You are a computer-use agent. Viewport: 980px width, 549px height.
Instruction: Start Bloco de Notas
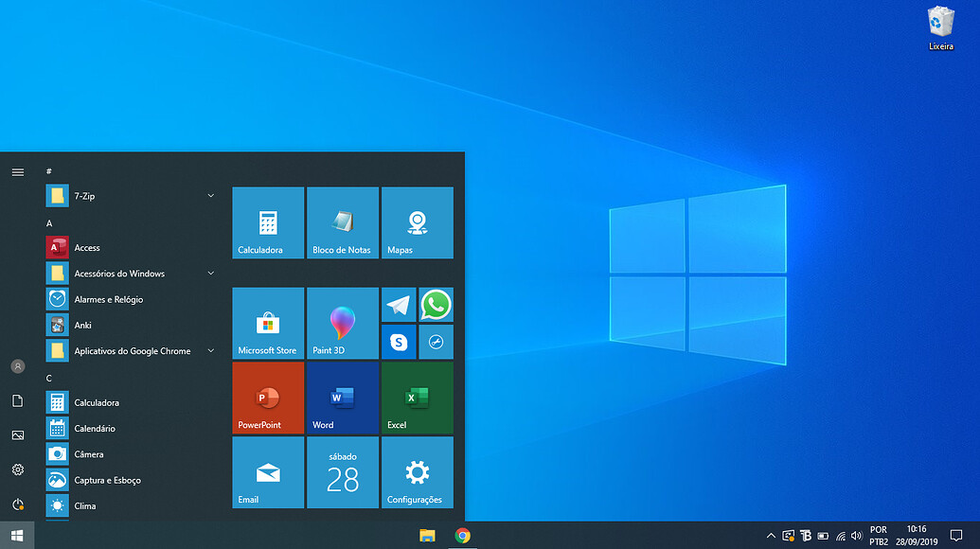342,222
